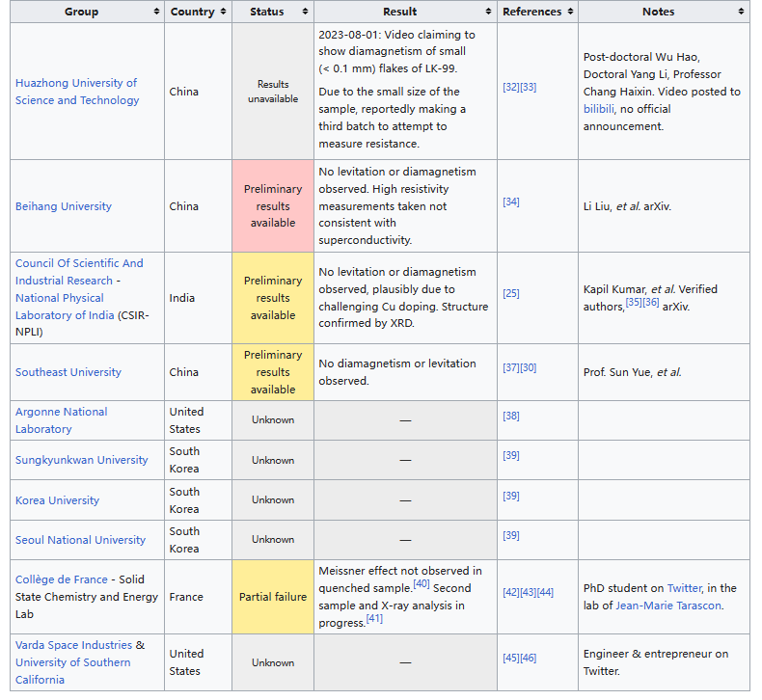Viewport: 762px width, 700px height.
Task: Jump to reference [33]
Action: coord(529,87)
